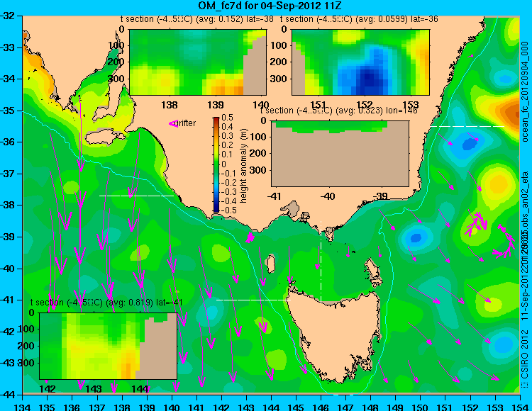Open the lat=-36 temperature section inset
The image size is (532, 411).
[x=360, y=62]
